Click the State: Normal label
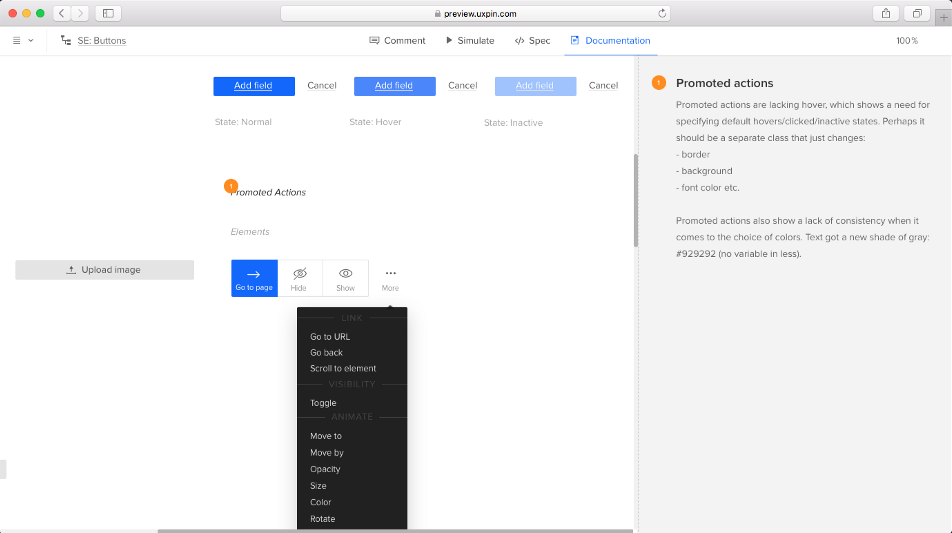 coord(243,122)
